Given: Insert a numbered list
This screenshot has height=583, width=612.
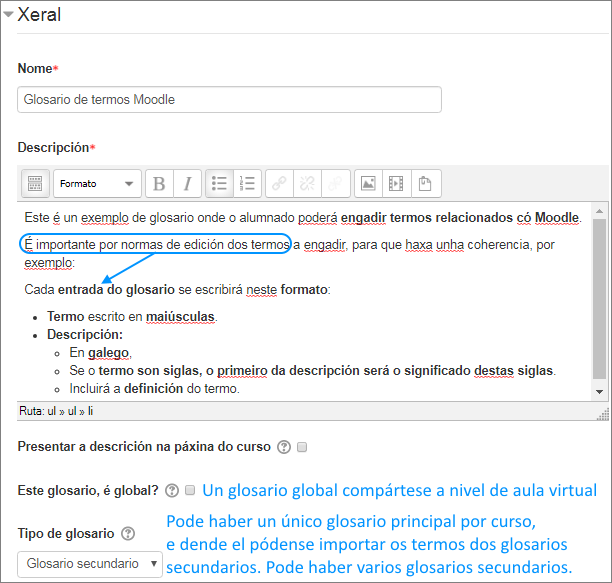Looking at the screenshot, I should point(247,183).
